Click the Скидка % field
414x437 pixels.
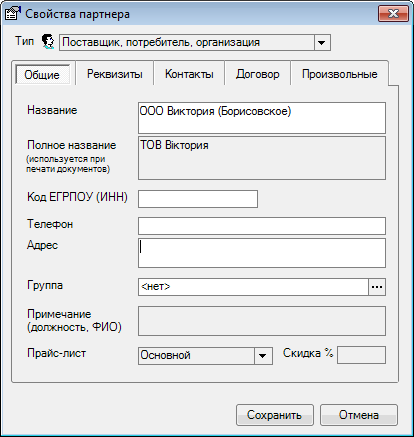click(x=362, y=355)
